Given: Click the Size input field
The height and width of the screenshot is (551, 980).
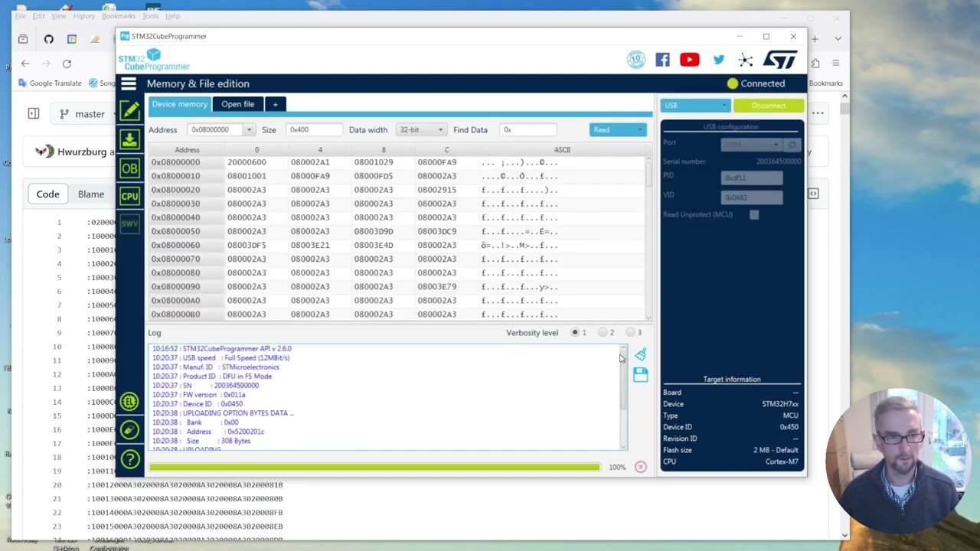Looking at the screenshot, I should (314, 130).
